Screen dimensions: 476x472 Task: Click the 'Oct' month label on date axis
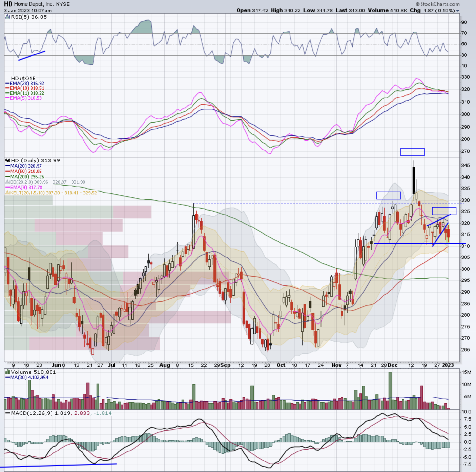click(x=281, y=365)
